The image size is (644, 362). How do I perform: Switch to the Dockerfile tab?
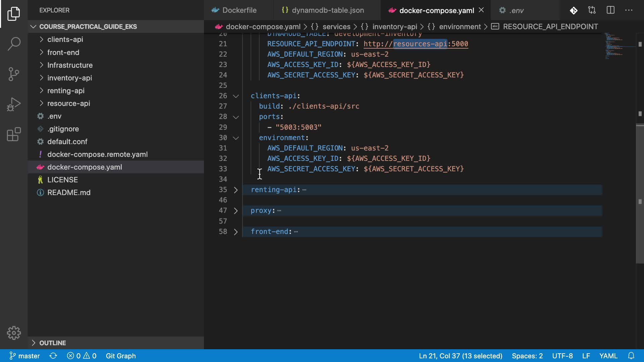pos(239,10)
